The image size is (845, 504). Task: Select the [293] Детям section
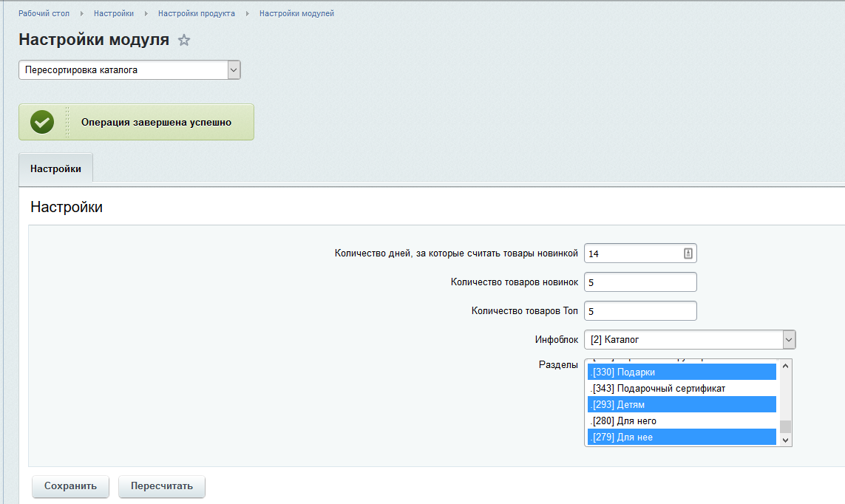pos(680,404)
